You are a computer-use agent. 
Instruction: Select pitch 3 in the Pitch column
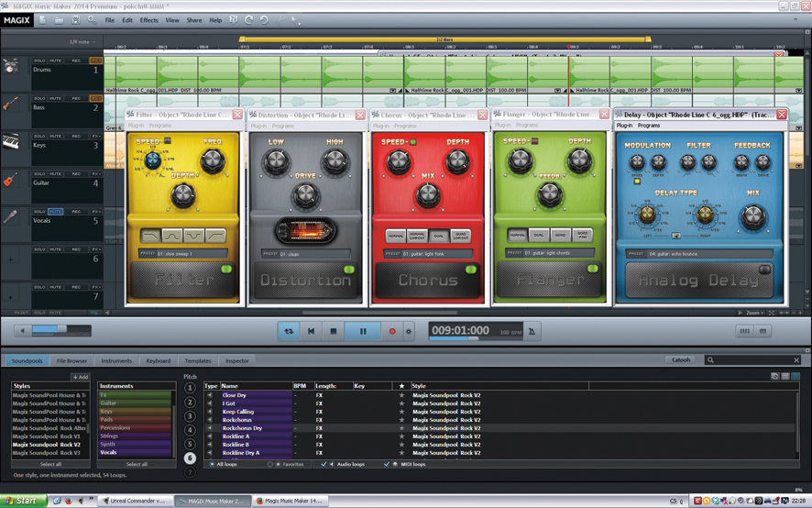click(190, 416)
